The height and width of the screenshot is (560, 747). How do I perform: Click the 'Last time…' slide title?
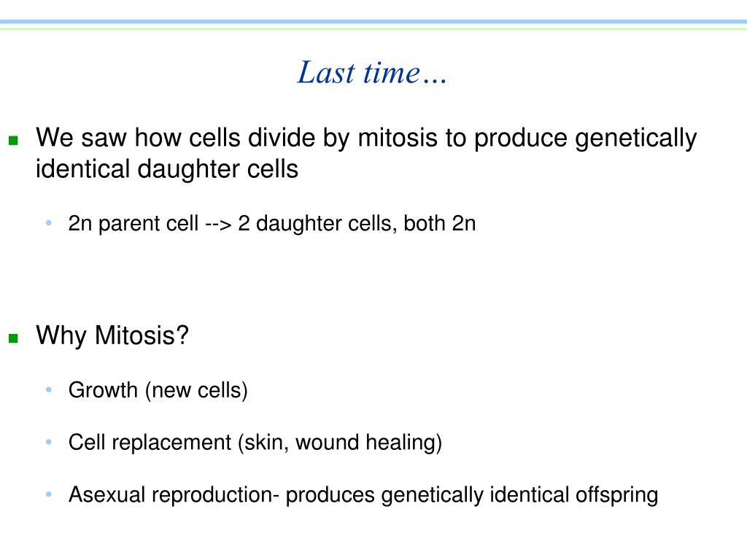371,72
